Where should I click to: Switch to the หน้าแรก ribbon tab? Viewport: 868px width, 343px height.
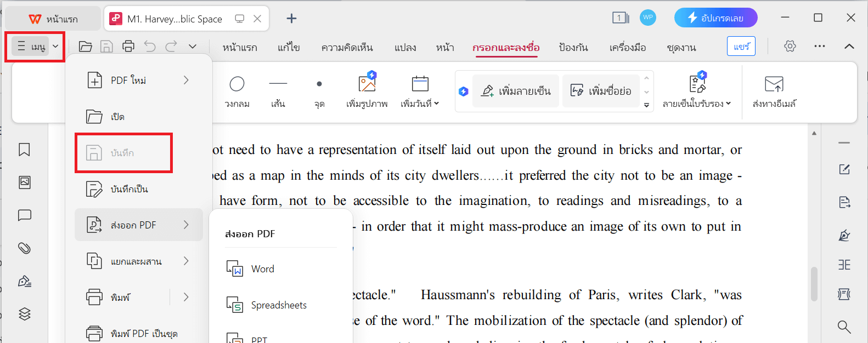(x=240, y=48)
